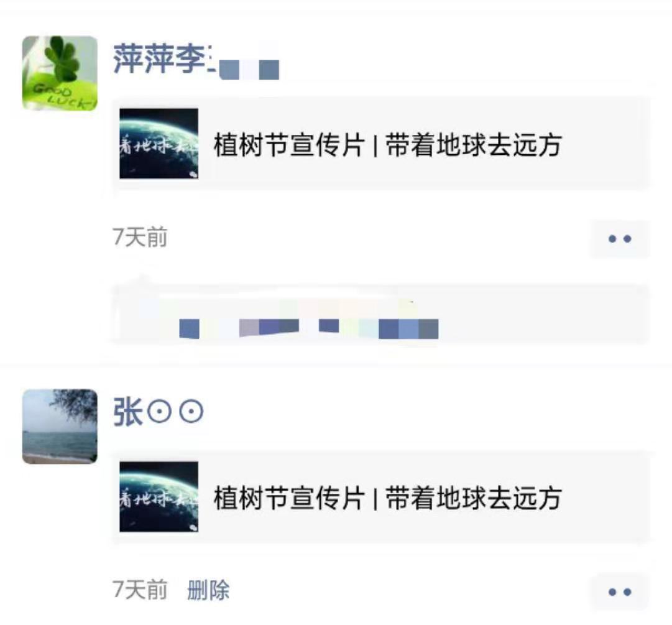Click 7天前 timestamp on 萍萍李's post
The width and height of the screenshot is (672, 625).
click(x=140, y=237)
